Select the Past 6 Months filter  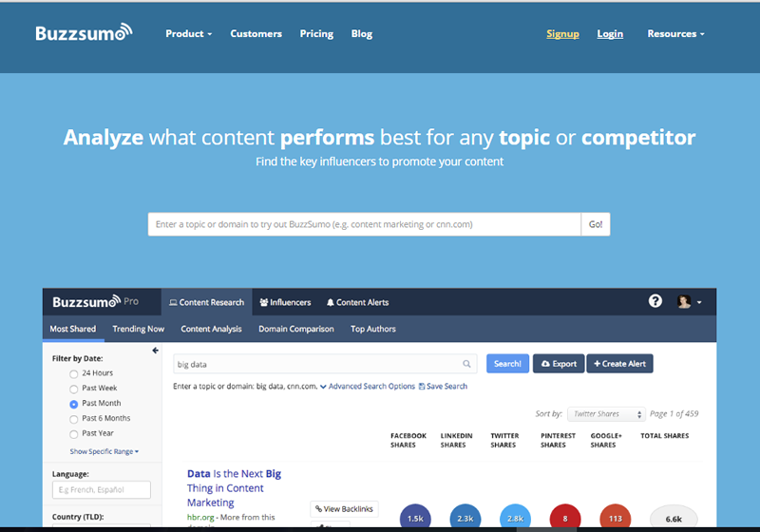[74, 419]
